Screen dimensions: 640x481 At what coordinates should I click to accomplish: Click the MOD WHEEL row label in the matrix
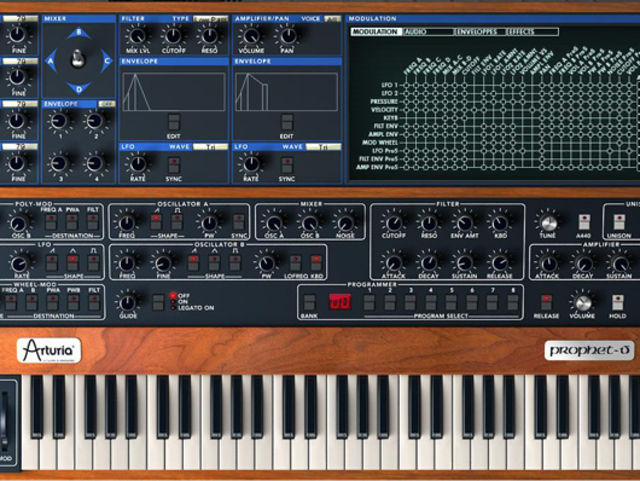click(x=380, y=143)
